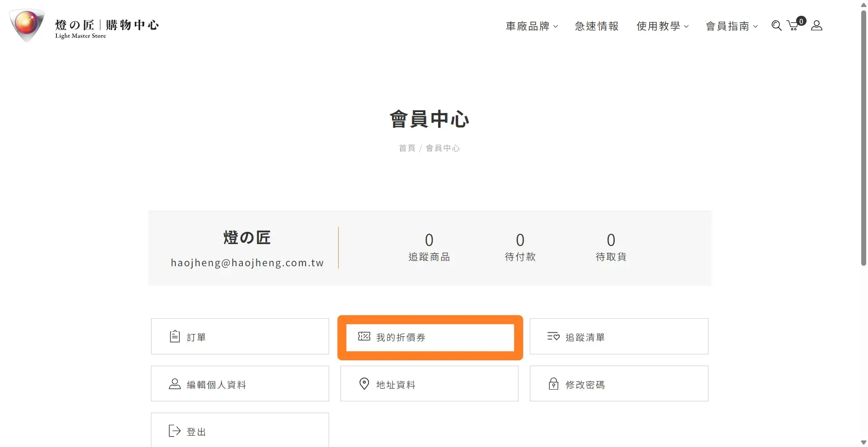The image size is (868, 447).
Task: Open 我的折價券 coupons button
Action: pos(430,337)
